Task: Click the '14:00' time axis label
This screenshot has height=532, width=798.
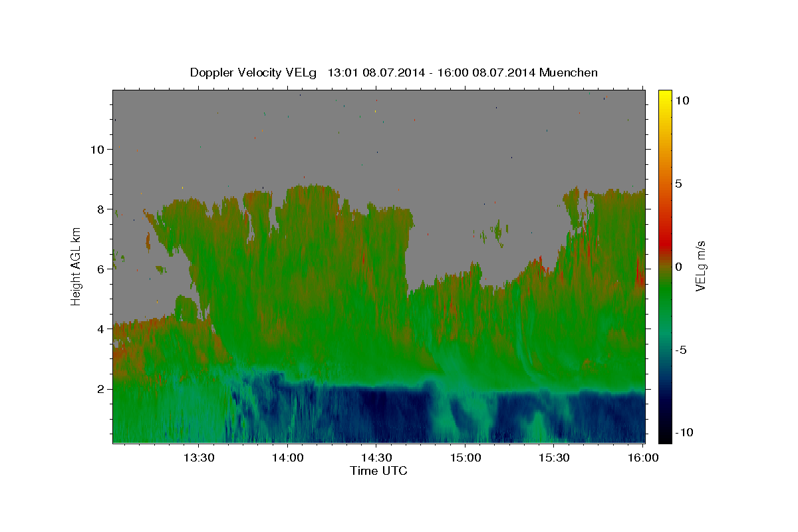Action: pyautogui.click(x=287, y=458)
